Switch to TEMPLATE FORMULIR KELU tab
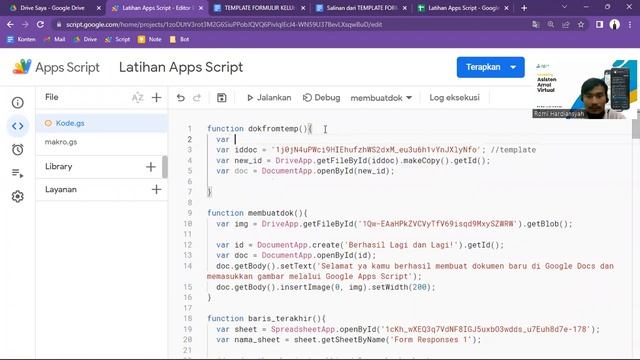 259,8
